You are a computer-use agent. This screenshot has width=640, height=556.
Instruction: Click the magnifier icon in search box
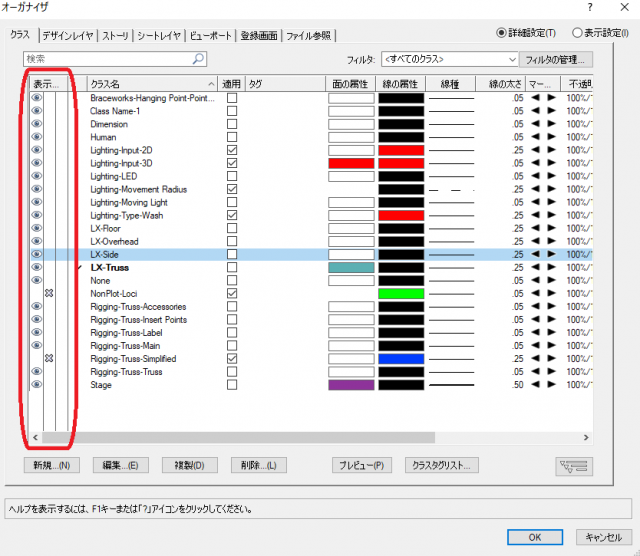click(x=197, y=60)
